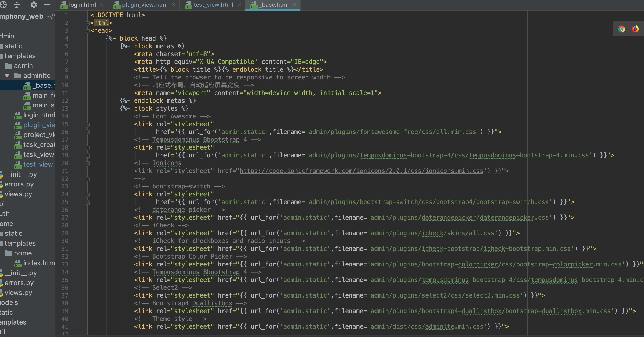Fold the head block using the gutter arrow
644x337 pixels.
pos(88,31)
